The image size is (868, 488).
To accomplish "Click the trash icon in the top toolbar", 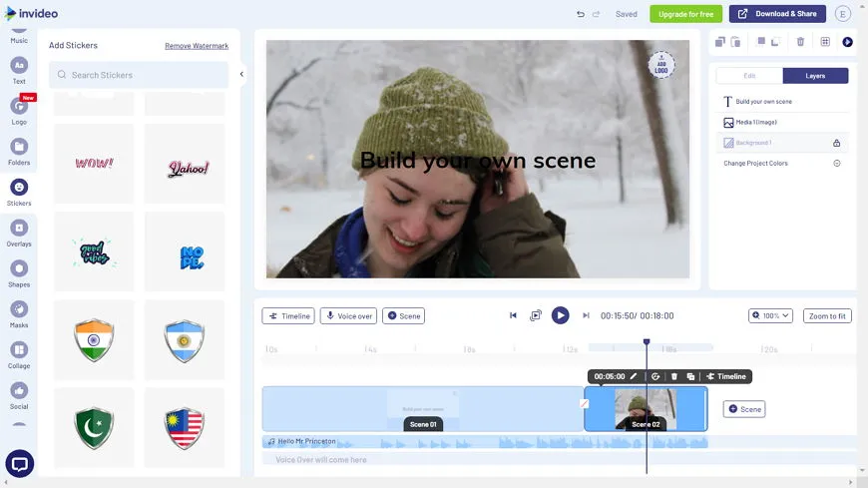I will pyautogui.click(x=800, y=42).
